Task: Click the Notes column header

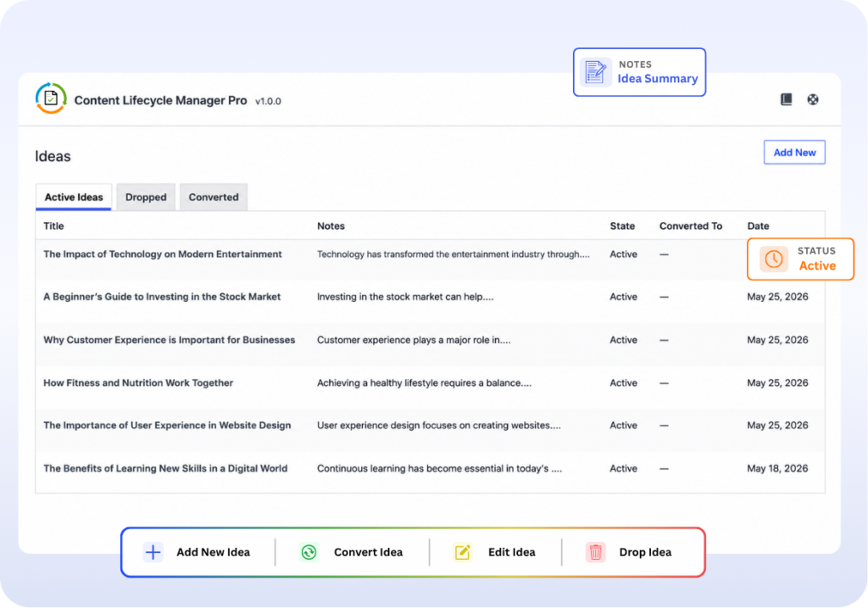Action: (x=331, y=226)
